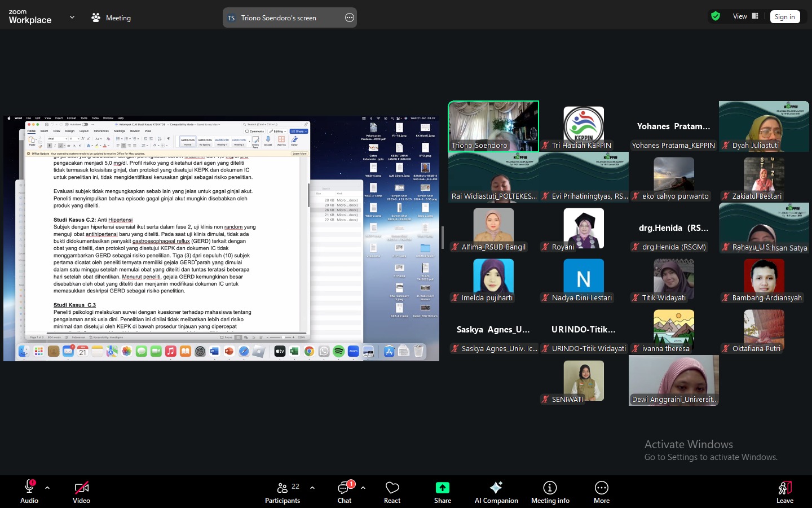Click the Sign in button

784,17
